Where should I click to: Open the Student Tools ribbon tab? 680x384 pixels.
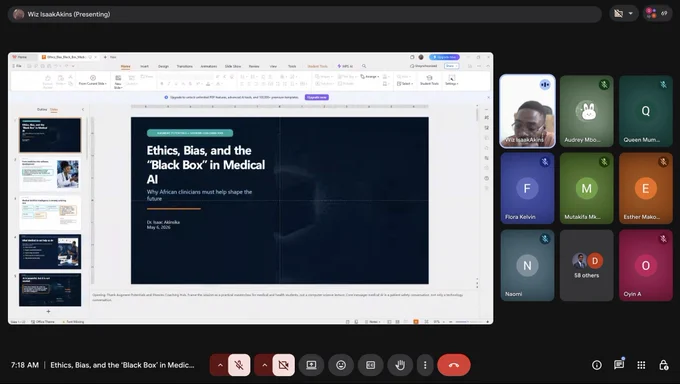coord(317,66)
